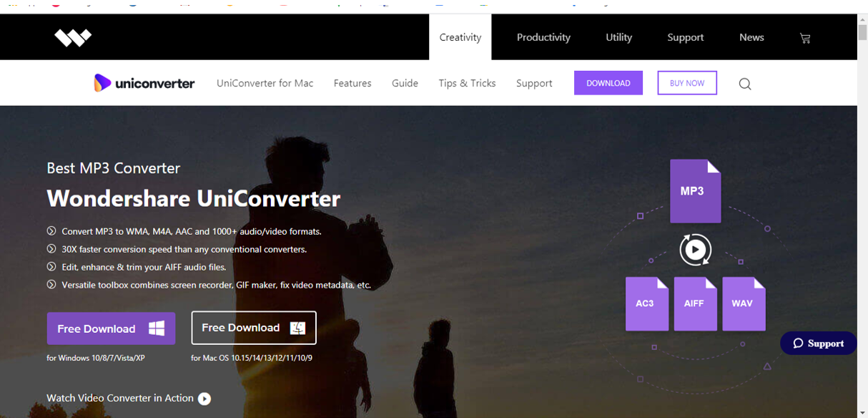
Task: Click Free Download for Windows
Action: click(111, 329)
